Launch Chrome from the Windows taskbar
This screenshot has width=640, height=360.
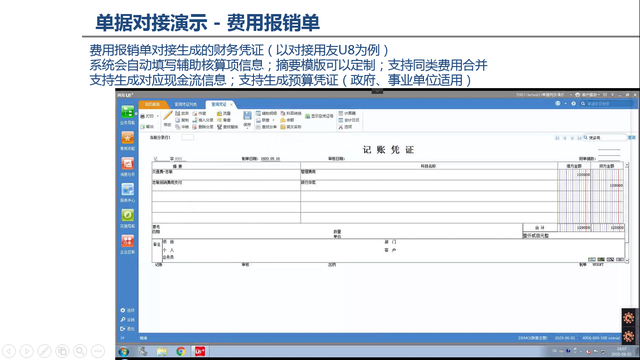tap(180, 351)
